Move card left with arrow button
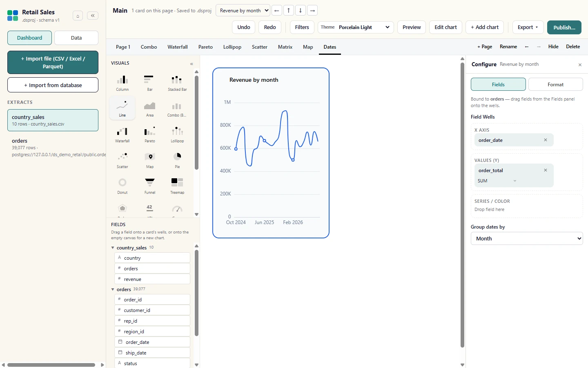This screenshot has width=588, height=368. [277, 10]
